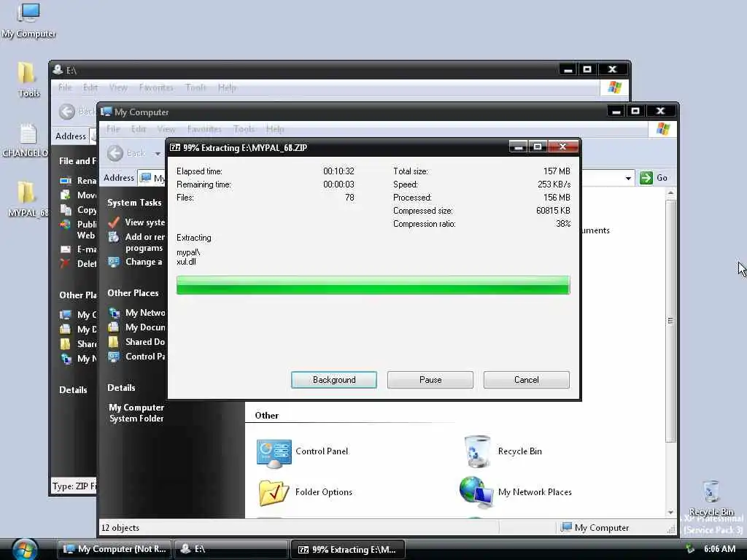
Task: Open the Control Panel icon in My Computer
Action: (x=274, y=453)
